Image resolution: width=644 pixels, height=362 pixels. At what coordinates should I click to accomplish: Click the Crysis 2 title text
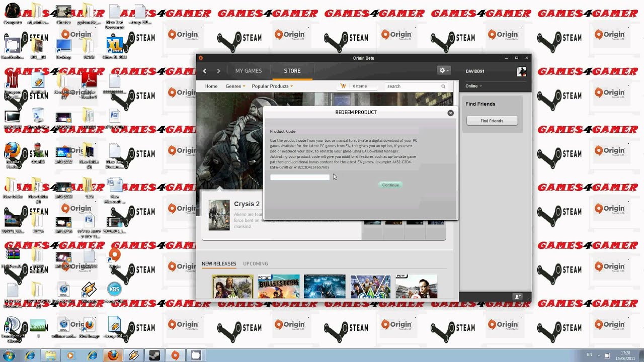[x=247, y=204]
